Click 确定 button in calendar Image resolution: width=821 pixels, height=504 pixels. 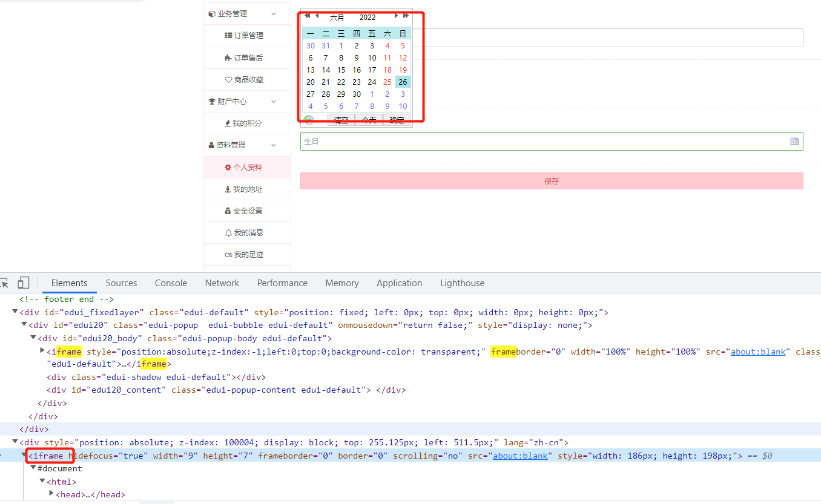[x=397, y=120]
